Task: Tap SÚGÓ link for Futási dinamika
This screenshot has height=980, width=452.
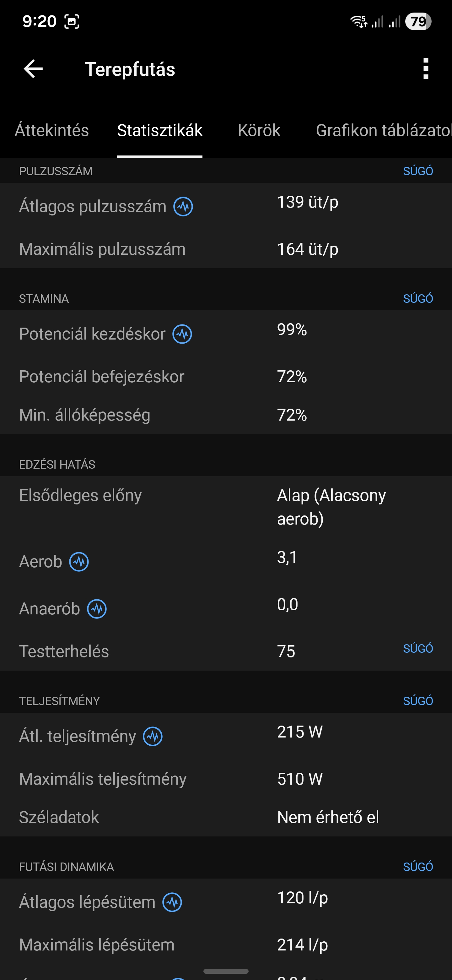Action: tap(418, 867)
